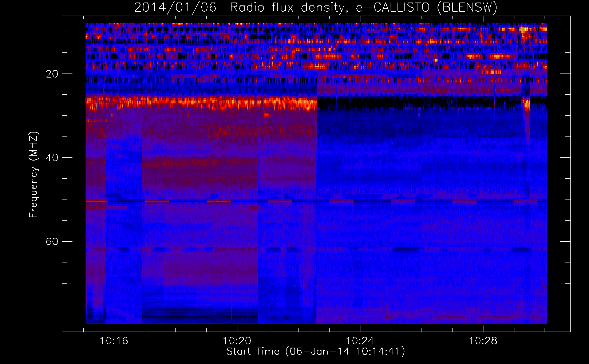Click the 60 frequency tick label
This screenshot has width=589, height=364.
coord(52,242)
